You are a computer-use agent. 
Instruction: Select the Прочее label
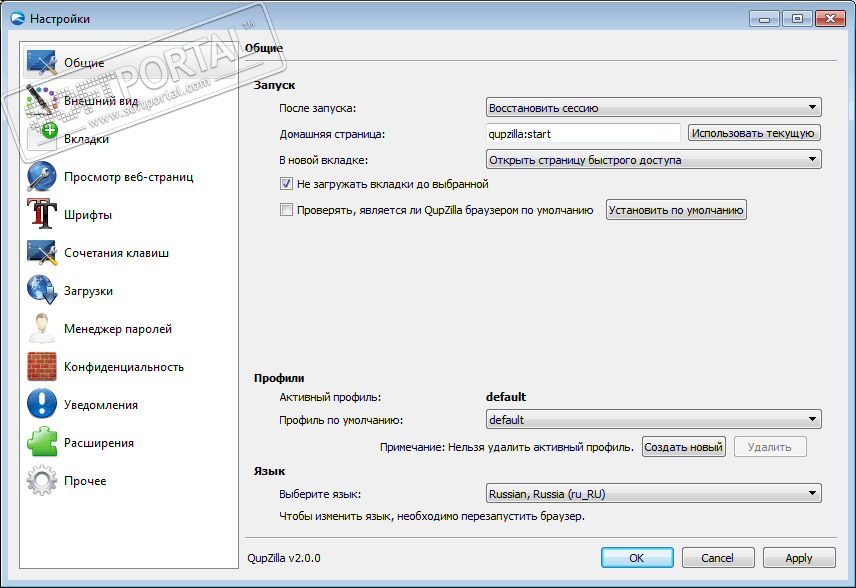pyautogui.click(x=85, y=481)
